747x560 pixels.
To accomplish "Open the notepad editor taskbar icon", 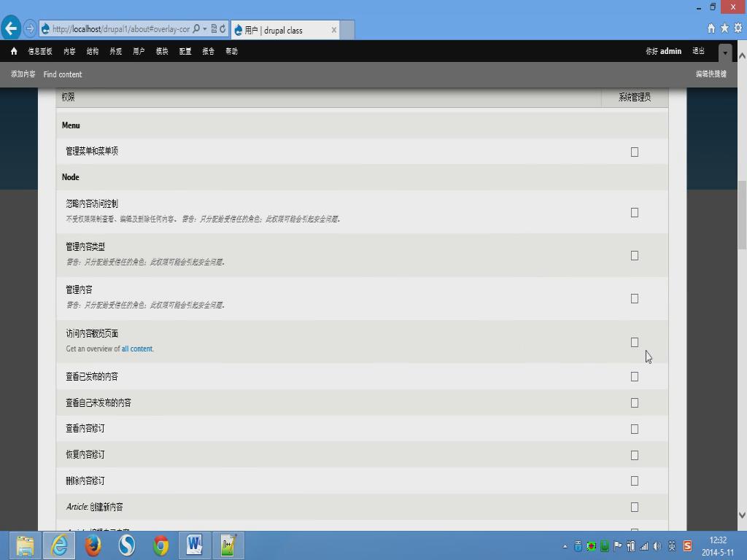I will (x=228, y=545).
